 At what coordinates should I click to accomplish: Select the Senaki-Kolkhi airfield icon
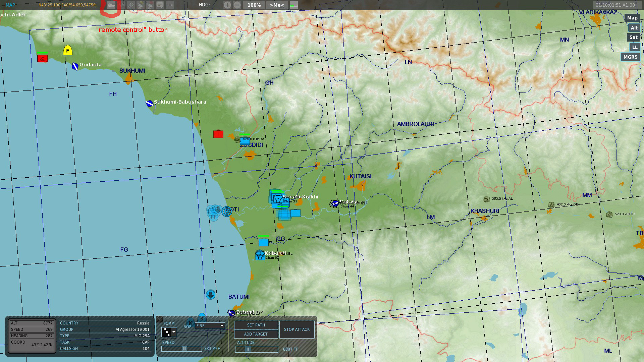click(278, 199)
